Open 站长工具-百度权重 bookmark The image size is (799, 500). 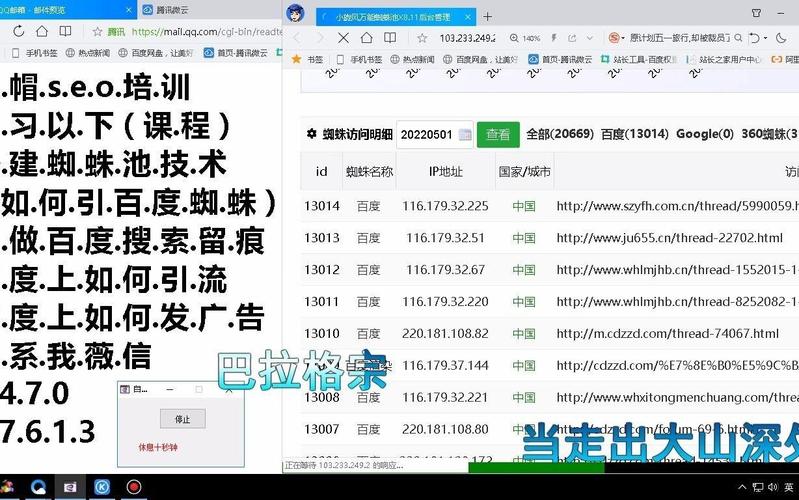point(640,59)
